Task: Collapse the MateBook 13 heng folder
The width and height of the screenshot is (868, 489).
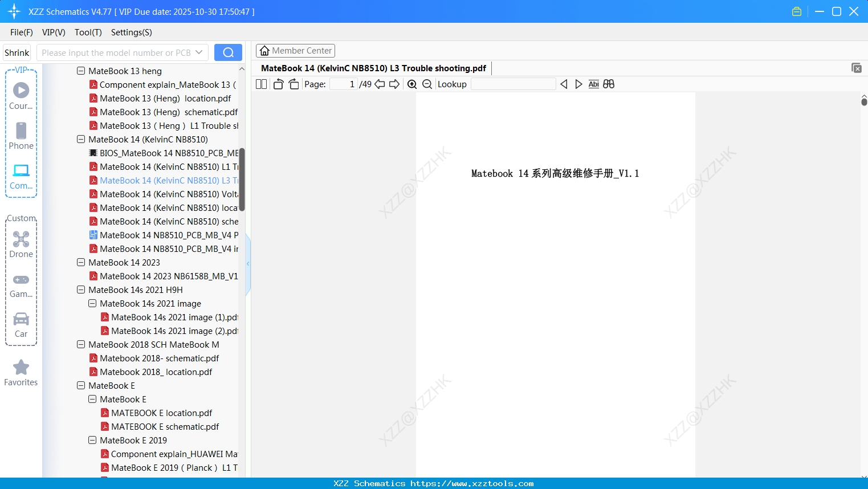Action: click(81, 71)
